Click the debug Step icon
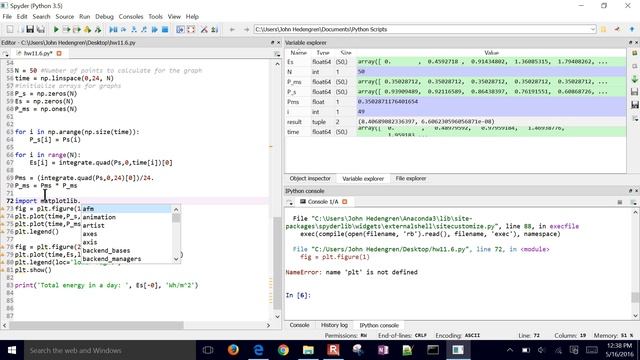This screenshot has width=640, height=360. point(123,29)
